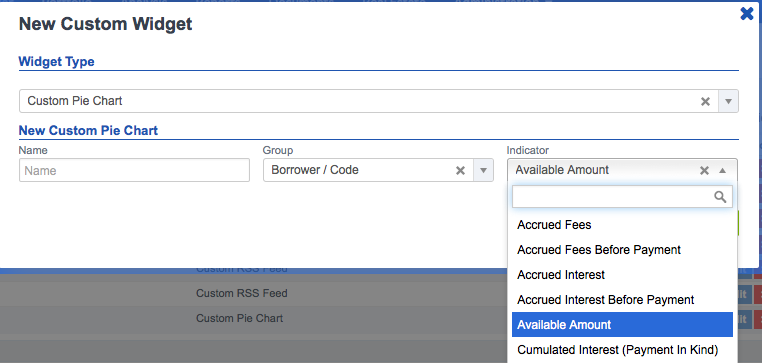Collapse the Indicator dropdown arrow
The width and height of the screenshot is (762, 363).
click(x=723, y=170)
